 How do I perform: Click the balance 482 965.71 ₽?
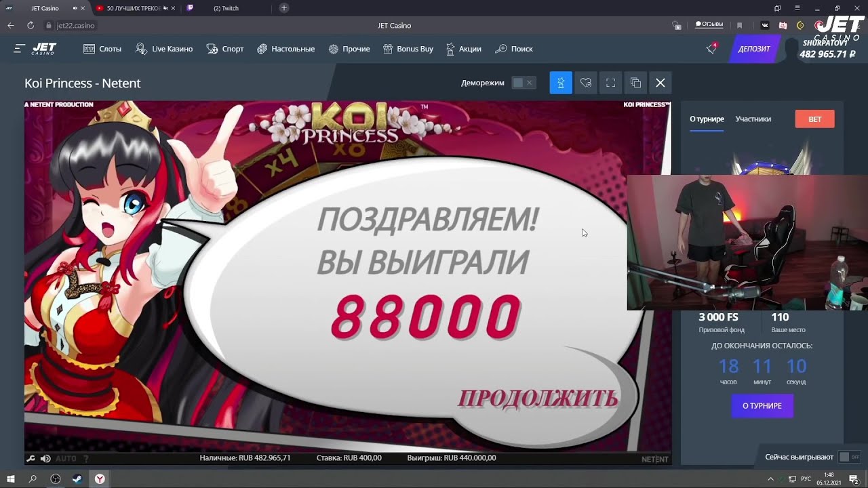(x=827, y=54)
